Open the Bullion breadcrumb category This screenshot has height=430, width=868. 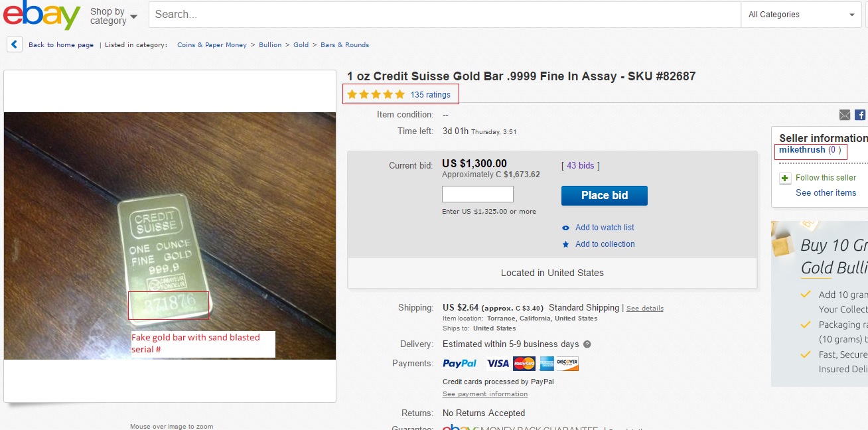click(x=270, y=45)
